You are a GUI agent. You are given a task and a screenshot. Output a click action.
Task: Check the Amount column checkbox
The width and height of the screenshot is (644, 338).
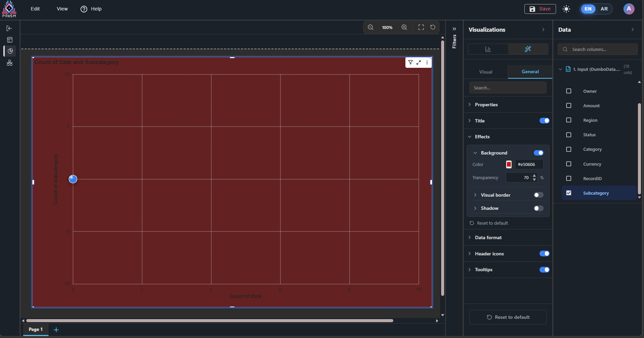pyautogui.click(x=569, y=106)
